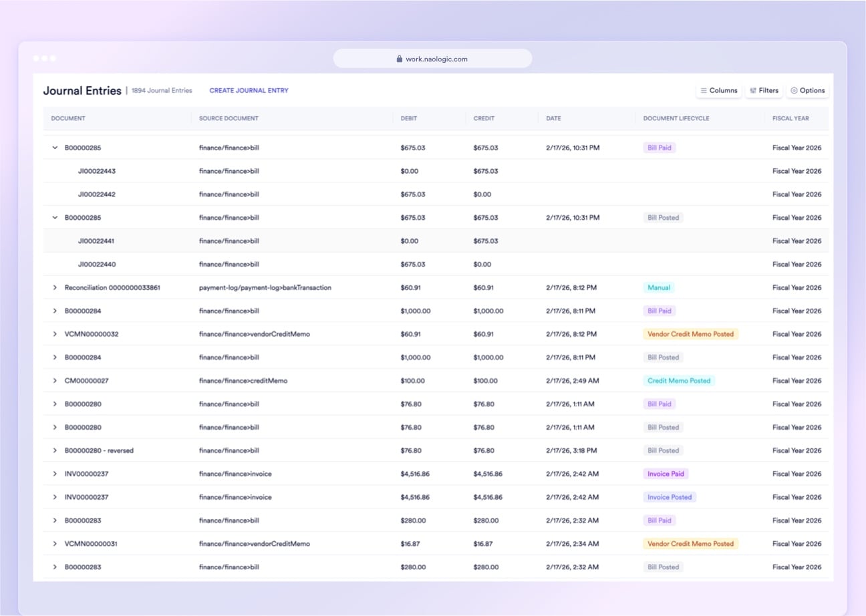
Task: Expand the Reconciliation 0000000033861 row
Action: [55, 287]
